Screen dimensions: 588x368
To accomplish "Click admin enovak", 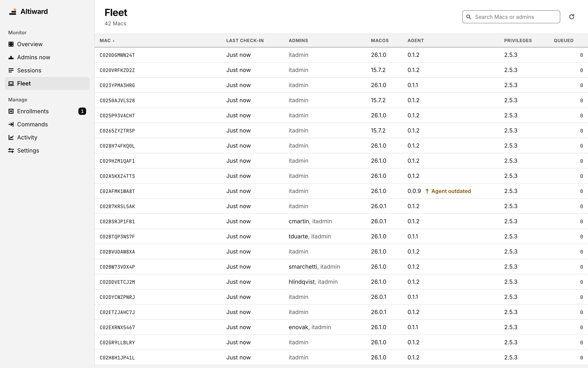I will (x=298, y=327).
